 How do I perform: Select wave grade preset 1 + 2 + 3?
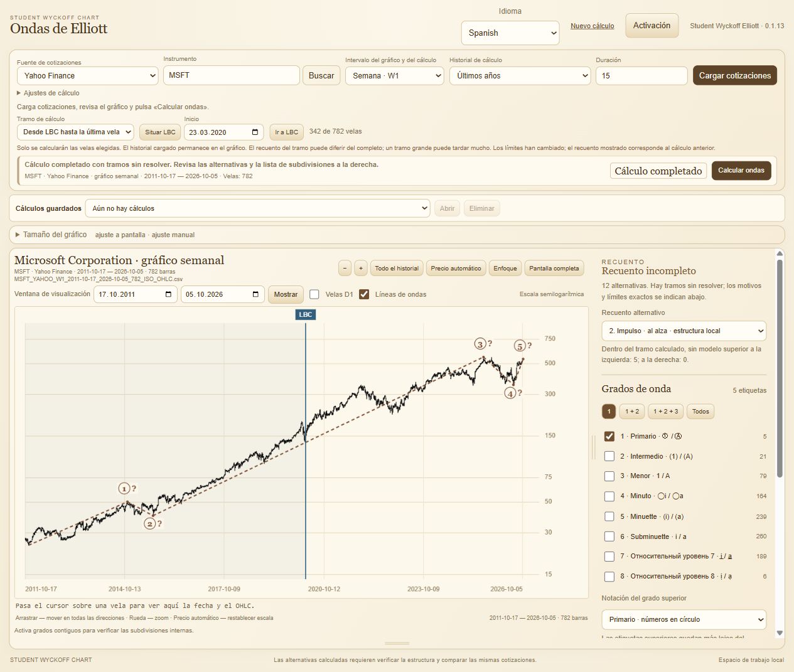point(665,412)
